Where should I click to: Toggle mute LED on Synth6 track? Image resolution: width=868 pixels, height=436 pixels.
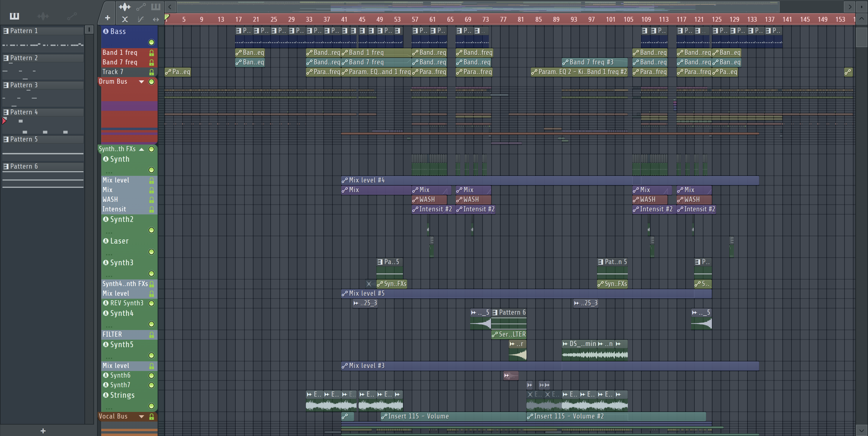152,375
